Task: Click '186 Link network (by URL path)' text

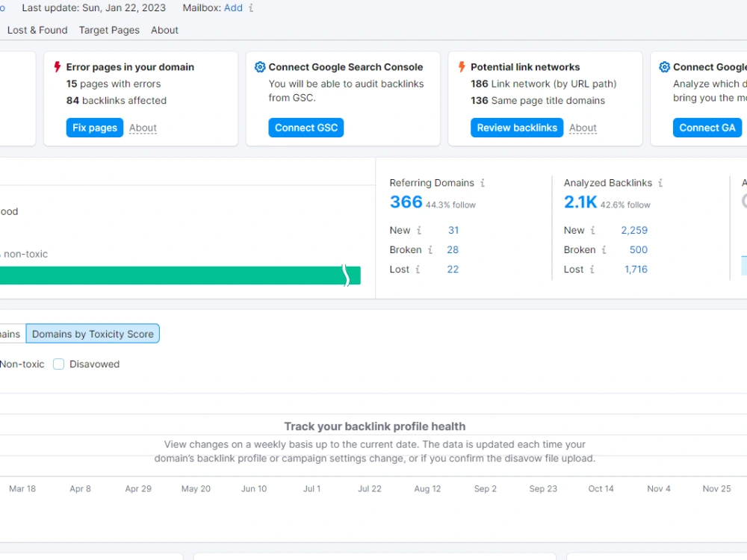Action: [544, 84]
